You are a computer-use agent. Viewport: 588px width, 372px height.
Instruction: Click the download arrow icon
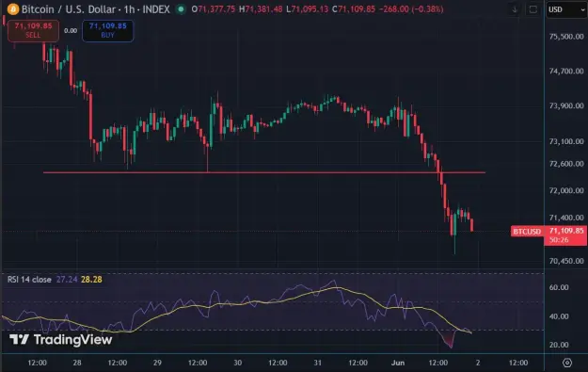point(515,9)
